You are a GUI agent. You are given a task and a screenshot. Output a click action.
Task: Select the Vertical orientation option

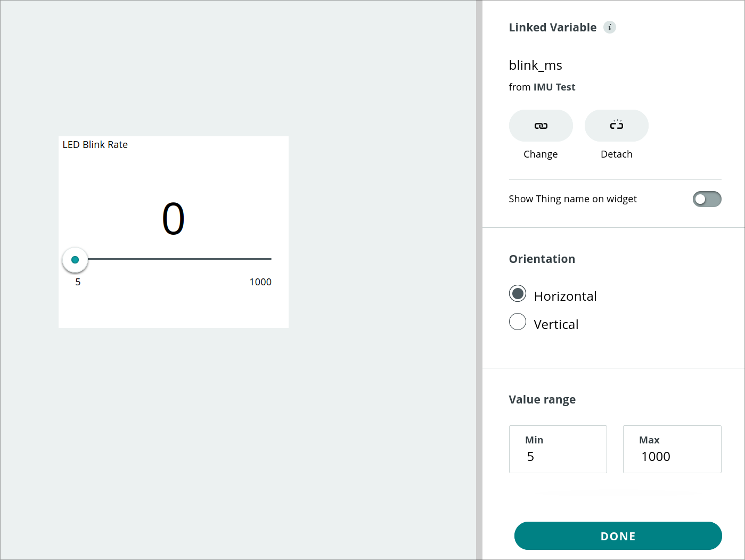click(x=517, y=322)
